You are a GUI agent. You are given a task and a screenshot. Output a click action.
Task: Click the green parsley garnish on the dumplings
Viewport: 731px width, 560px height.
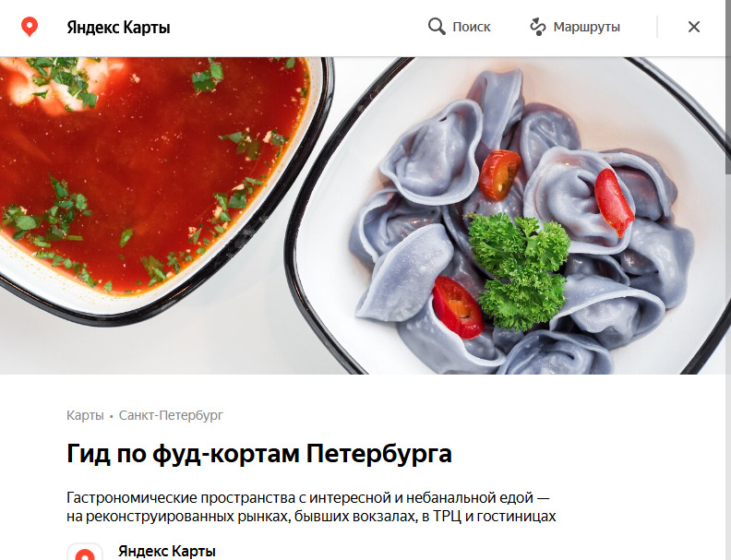point(519,270)
